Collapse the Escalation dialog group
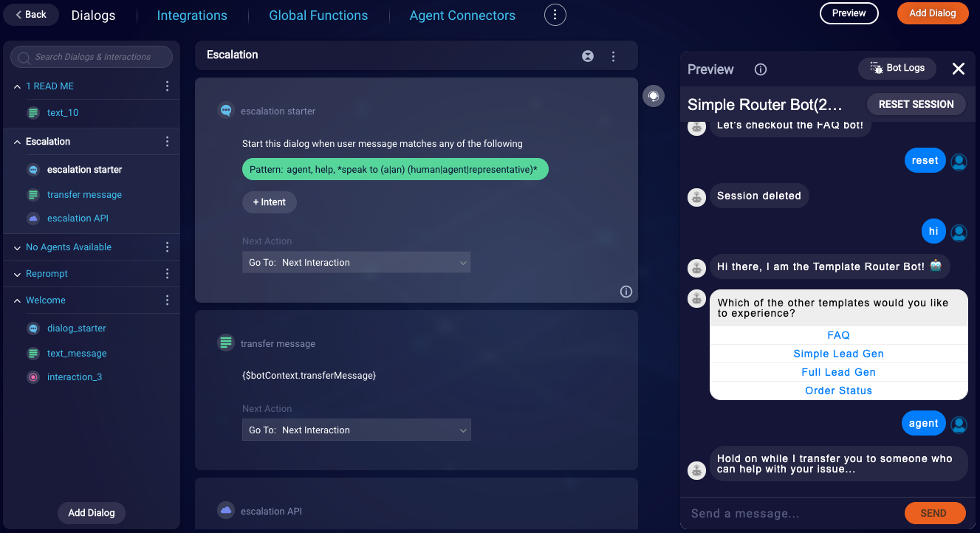The height and width of the screenshot is (533, 980). click(17, 142)
